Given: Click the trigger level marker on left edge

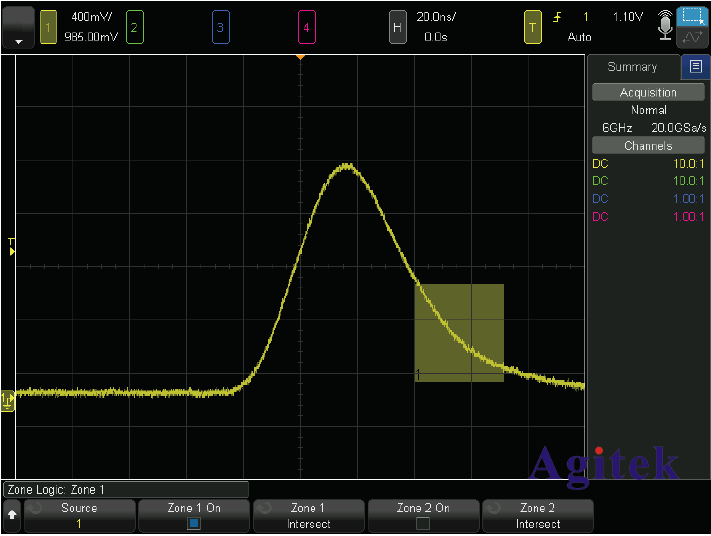Looking at the screenshot, I should pos(12,247).
